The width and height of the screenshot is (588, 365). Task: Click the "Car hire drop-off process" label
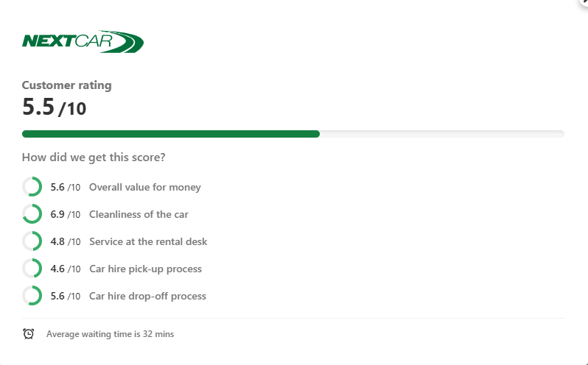point(147,296)
